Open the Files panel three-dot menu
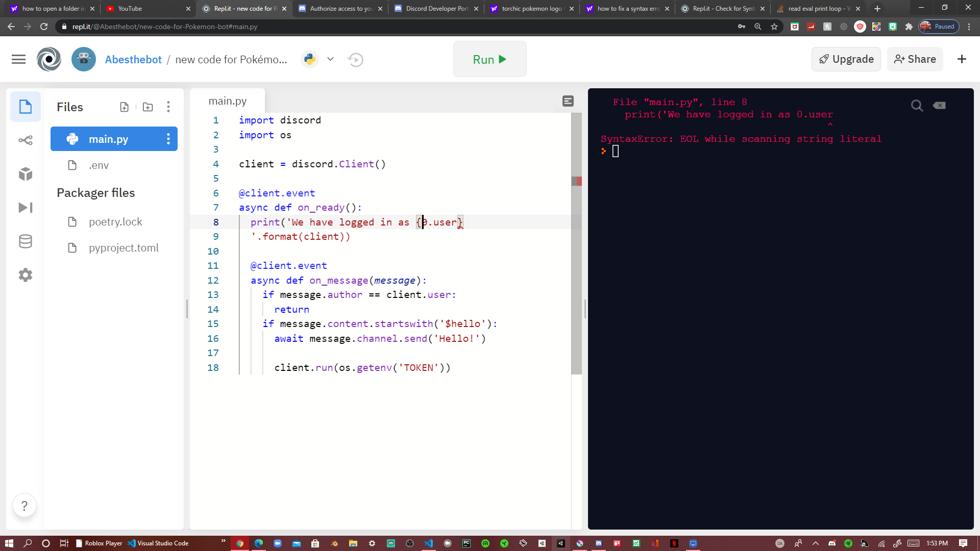 click(x=168, y=107)
